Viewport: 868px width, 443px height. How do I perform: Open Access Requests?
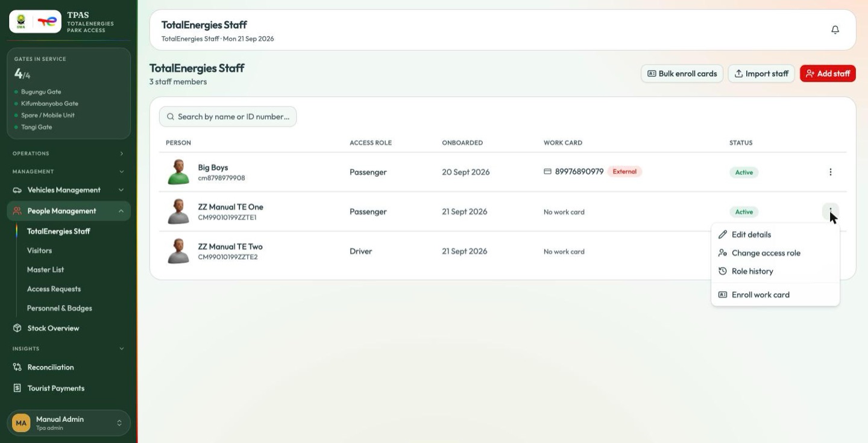[x=54, y=289]
